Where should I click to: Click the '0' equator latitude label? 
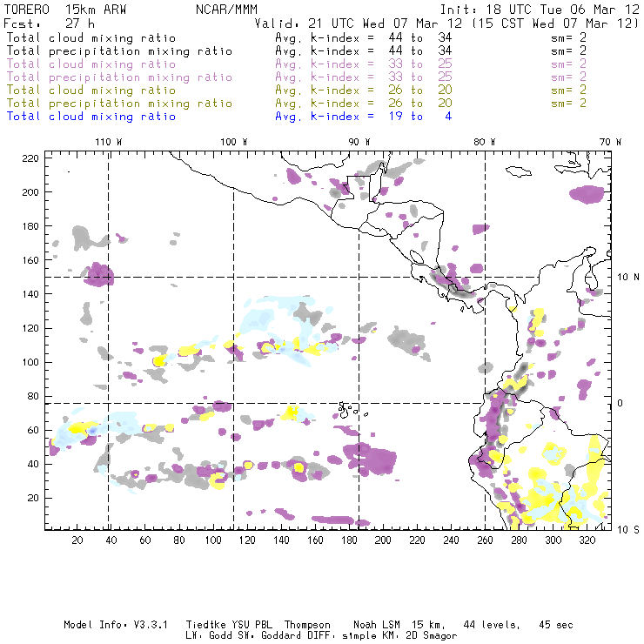click(x=621, y=403)
